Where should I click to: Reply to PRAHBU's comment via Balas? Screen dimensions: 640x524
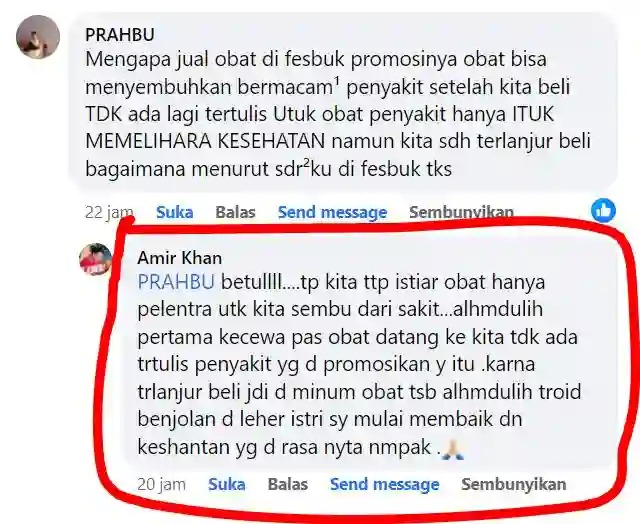(235, 212)
